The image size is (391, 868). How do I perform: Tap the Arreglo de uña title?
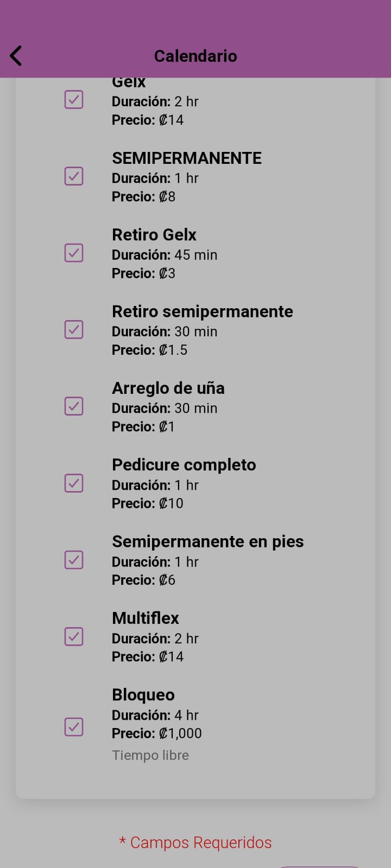point(168,388)
